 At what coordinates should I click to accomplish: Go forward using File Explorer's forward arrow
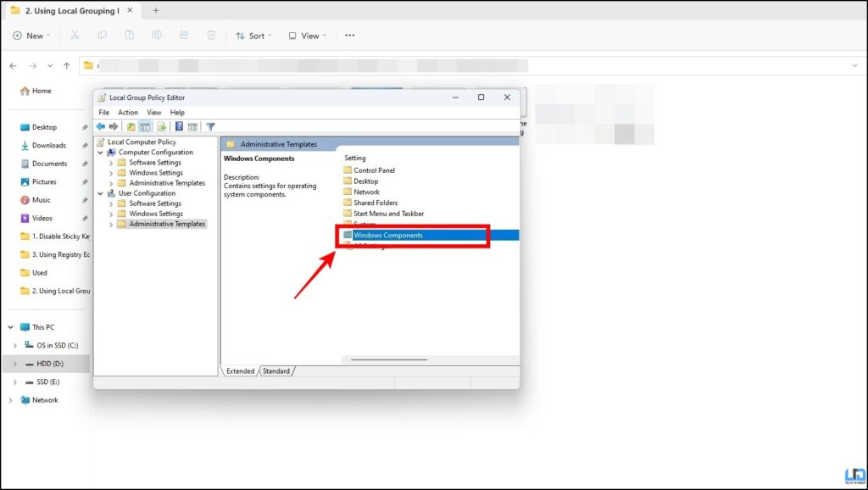tap(33, 66)
